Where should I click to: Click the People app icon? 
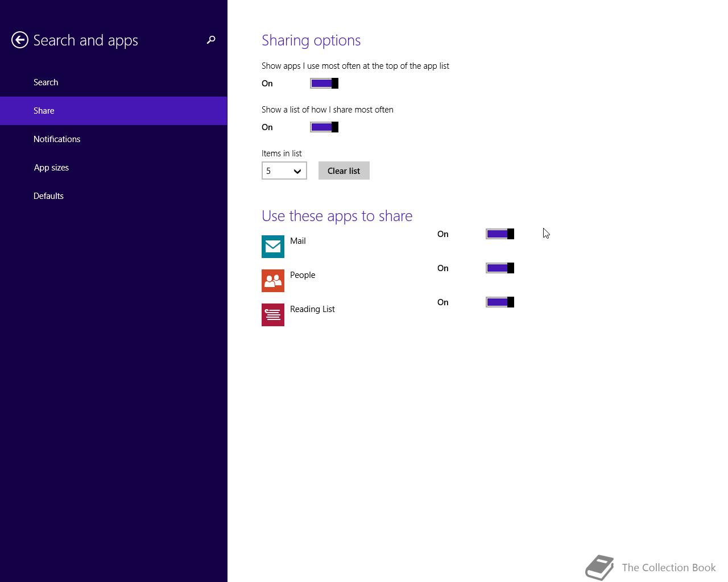273,281
